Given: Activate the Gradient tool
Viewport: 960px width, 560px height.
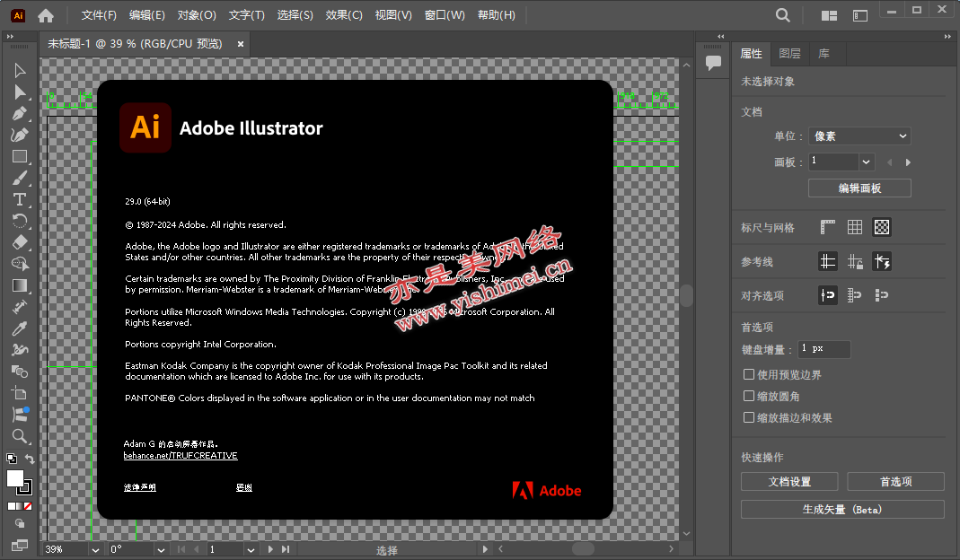Looking at the screenshot, I should pyautogui.click(x=20, y=285).
